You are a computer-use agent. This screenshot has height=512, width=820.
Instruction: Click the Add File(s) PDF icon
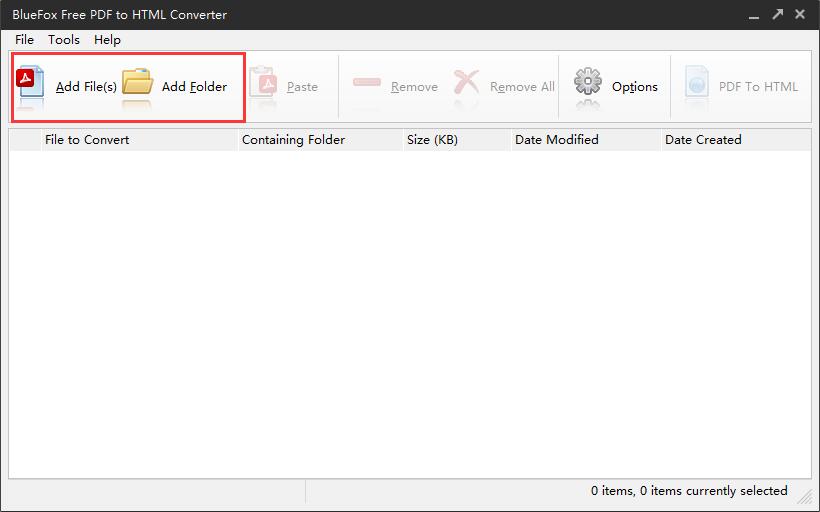tap(30, 82)
